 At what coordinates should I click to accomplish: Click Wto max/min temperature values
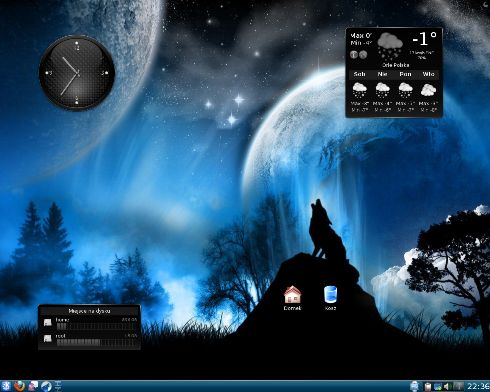[x=428, y=107]
